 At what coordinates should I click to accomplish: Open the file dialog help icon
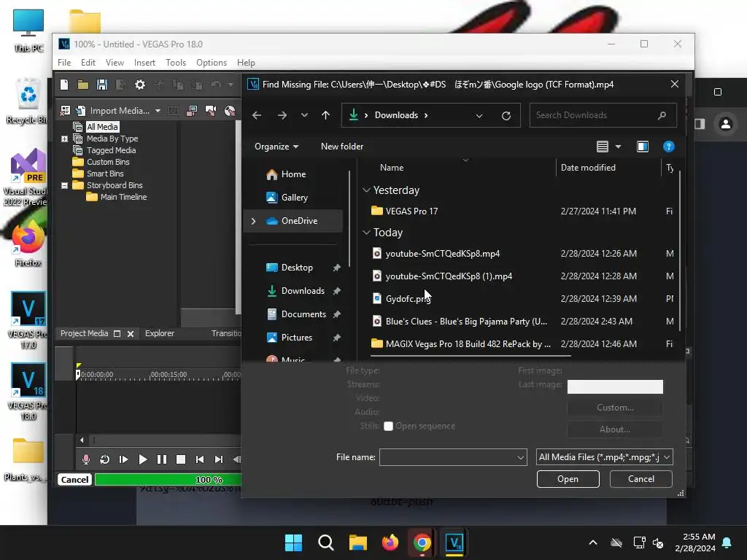(x=668, y=147)
